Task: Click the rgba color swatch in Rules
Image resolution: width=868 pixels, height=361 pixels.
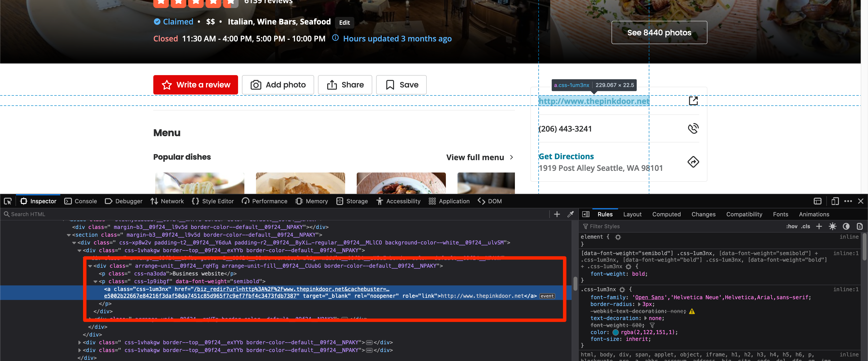Action: click(615, 332)
